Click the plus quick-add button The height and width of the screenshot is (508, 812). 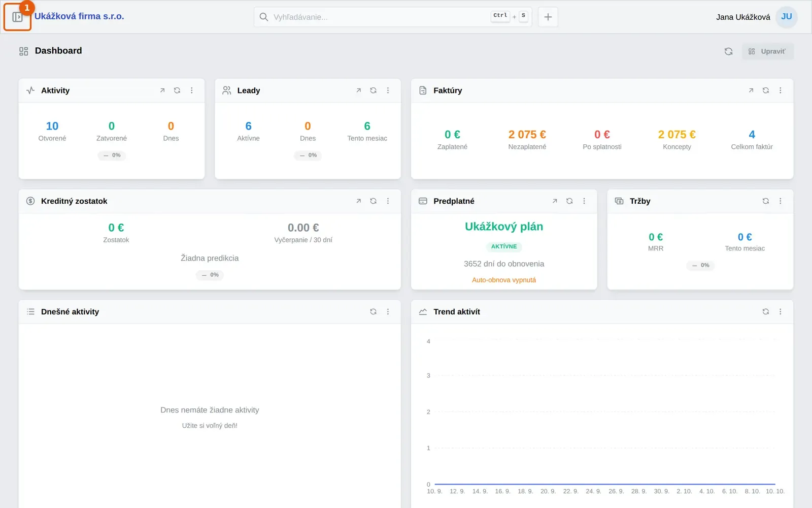[x=548, y=17]
